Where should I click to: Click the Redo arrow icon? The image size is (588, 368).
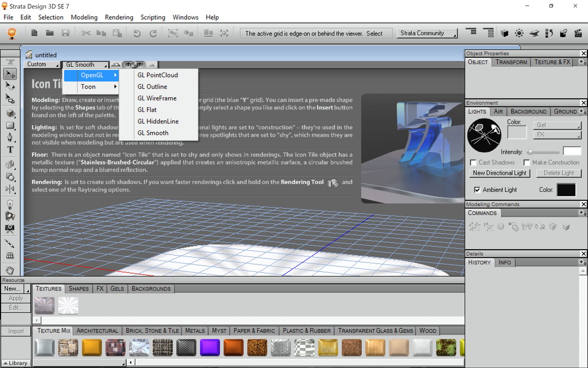pos(153,33)
